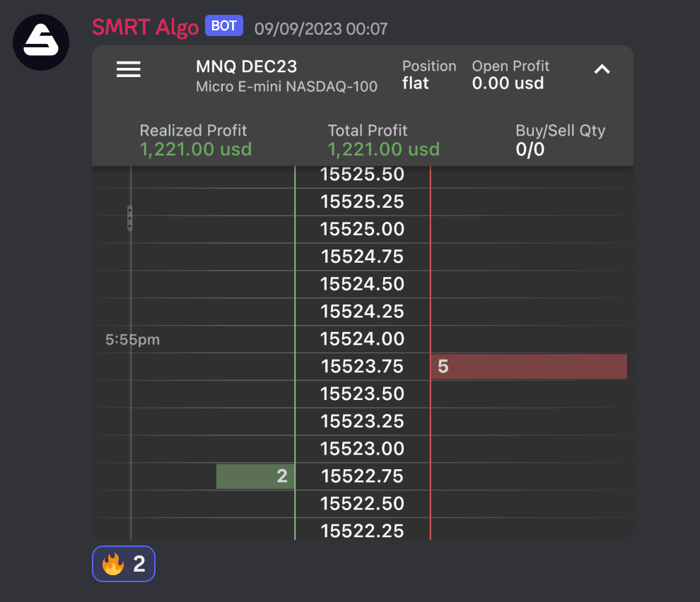This screenshot has width=700, height=602.
Task: Click the blue BOT badge
Action: point(223,25)
